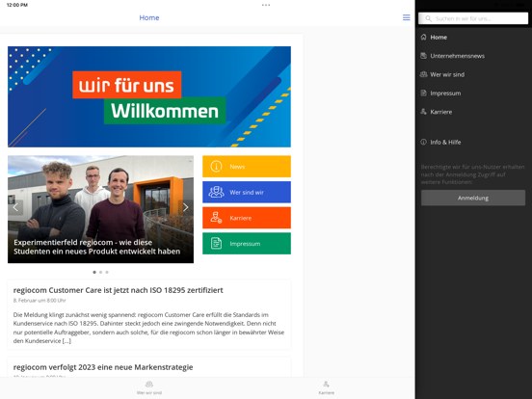Click the Home title in header
The width and height of the screenshot is (532, 399).
149,17
